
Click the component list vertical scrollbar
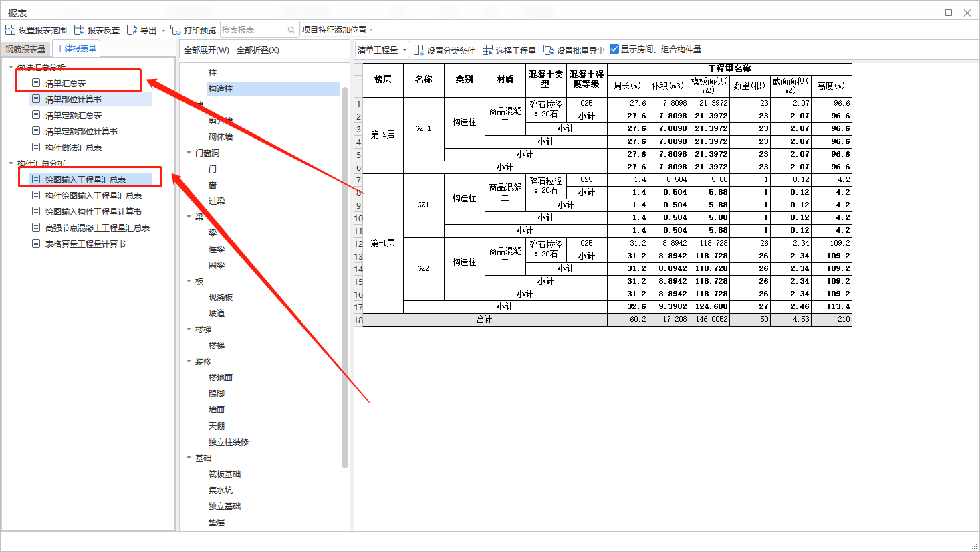(345, 277)
